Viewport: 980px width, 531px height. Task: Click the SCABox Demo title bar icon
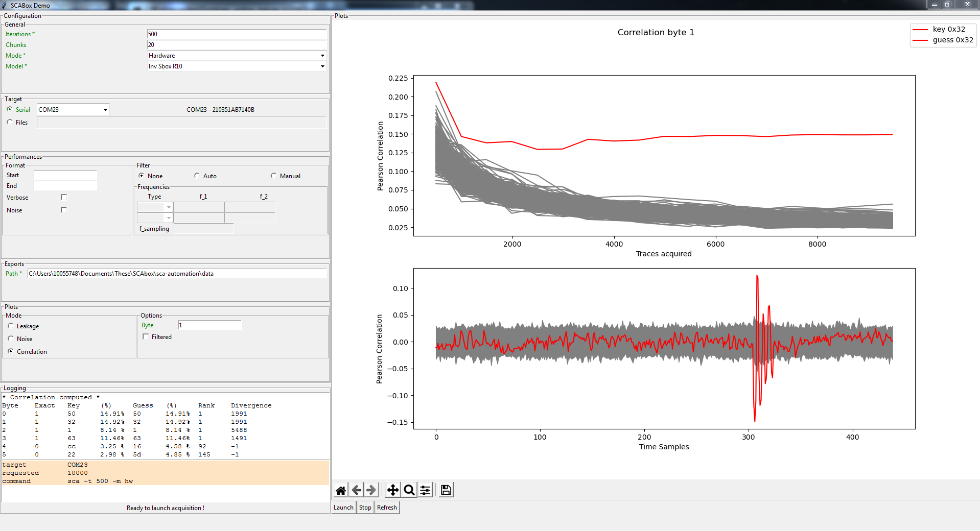coord(5,5)
